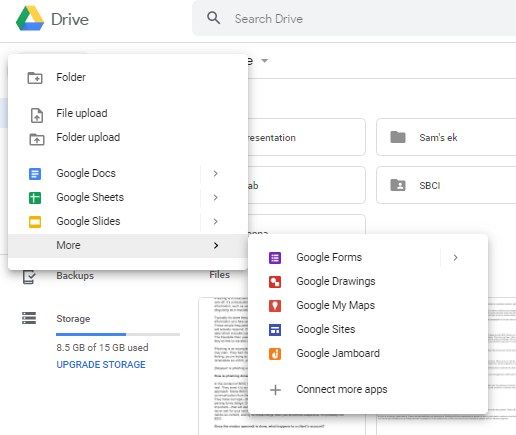This screenshot has height=435, width=516.
Task: Open the Sam's ek folder
Action: pyautogui.click(x=446, y=137)
